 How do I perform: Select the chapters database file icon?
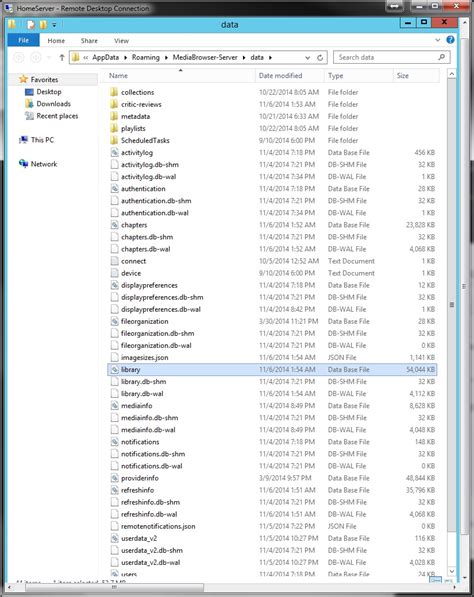pyautogui.click(x=114, y=225)
